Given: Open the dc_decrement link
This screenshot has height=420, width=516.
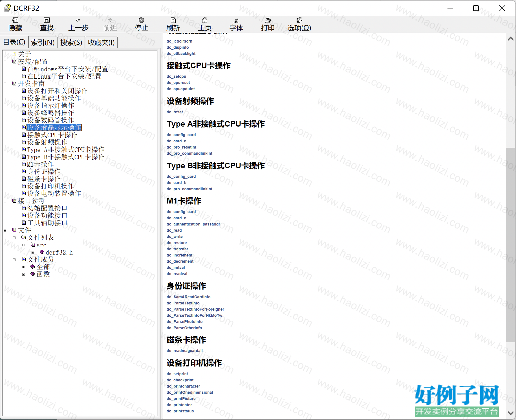Looking at the screenshot, I should pyautogui.click(x=180, y=261).
